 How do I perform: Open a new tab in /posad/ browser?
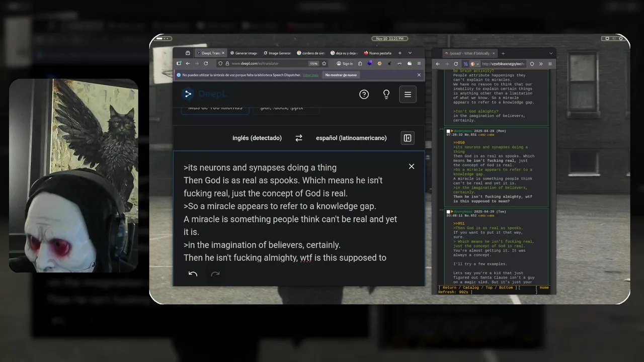[503, 53]
